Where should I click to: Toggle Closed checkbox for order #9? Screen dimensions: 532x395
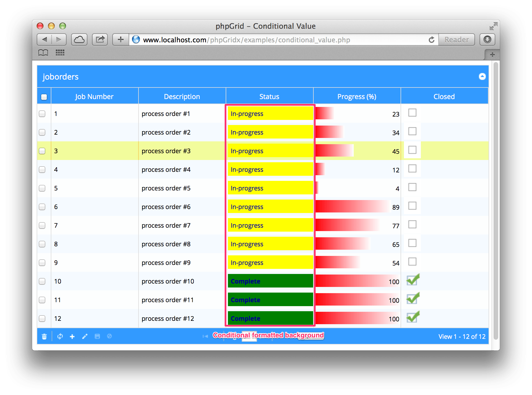pyautogui.click(x=412, y=262)
